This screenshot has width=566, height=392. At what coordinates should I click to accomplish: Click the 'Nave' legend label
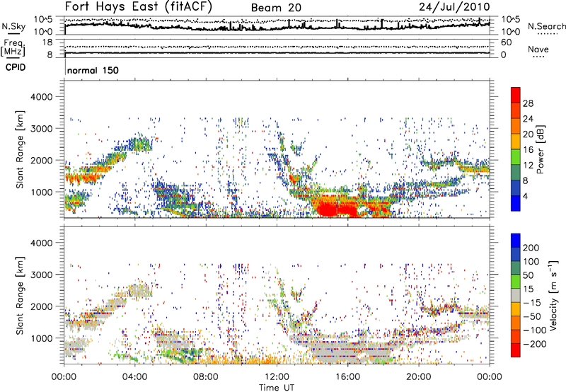click(x=538, y=49)
